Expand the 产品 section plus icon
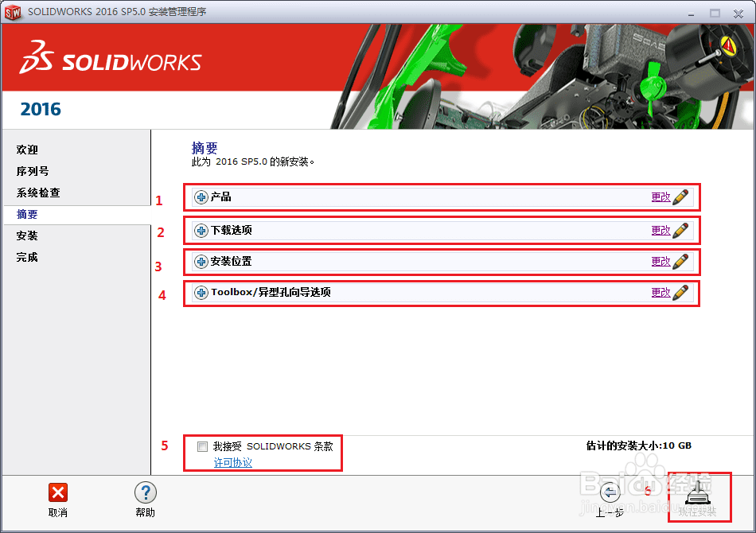The height and width of the screenshot is (533, 756). [201, 197]
